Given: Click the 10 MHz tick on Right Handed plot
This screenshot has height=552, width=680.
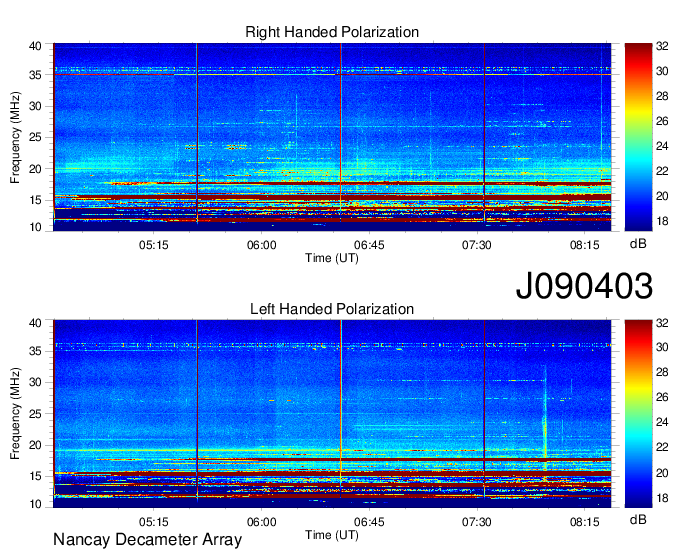Looking at the screenshot, I should pyautogui.click(x=35, y=227).
